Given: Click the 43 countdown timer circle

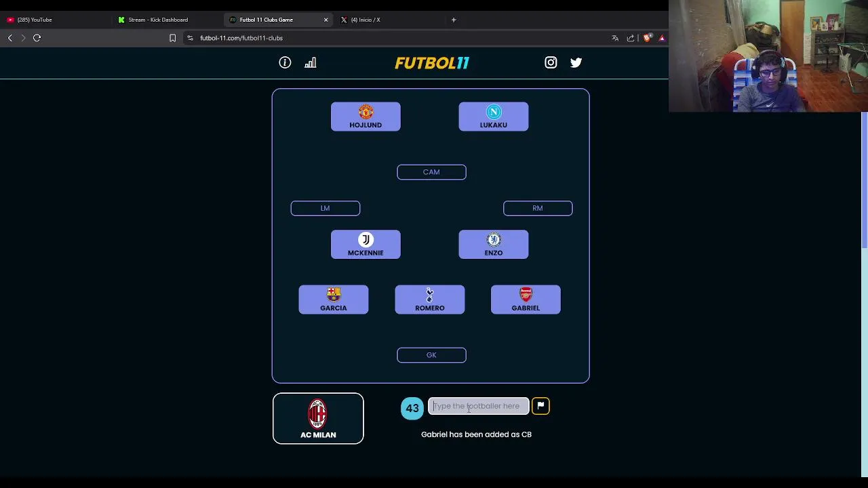Looking at the screenshot, I should click(x=412, y=409).
